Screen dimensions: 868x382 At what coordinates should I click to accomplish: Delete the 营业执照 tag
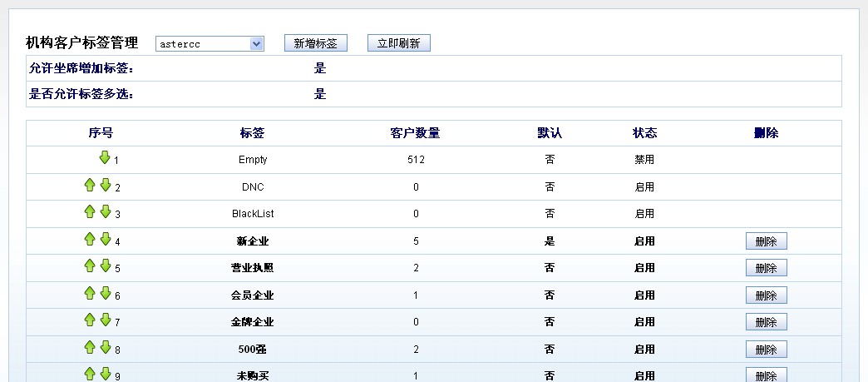click(766, 268)
